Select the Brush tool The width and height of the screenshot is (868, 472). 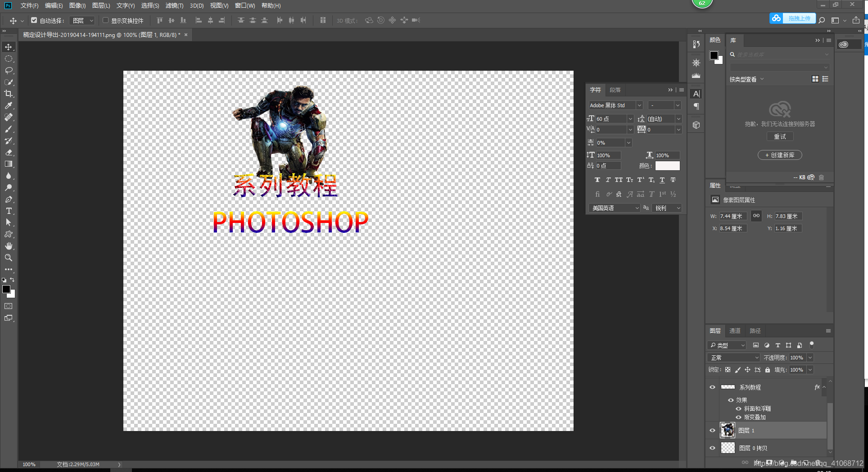point(9,129)
